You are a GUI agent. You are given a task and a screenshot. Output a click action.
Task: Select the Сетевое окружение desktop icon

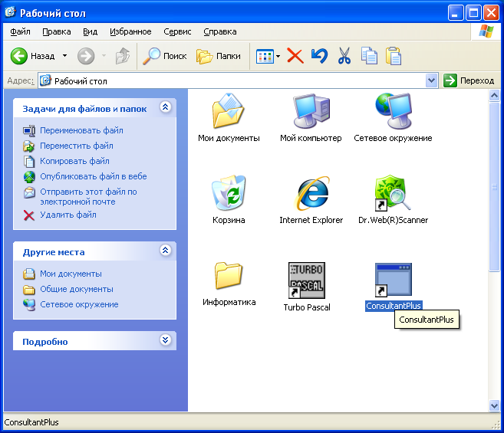tap(393, 111)
